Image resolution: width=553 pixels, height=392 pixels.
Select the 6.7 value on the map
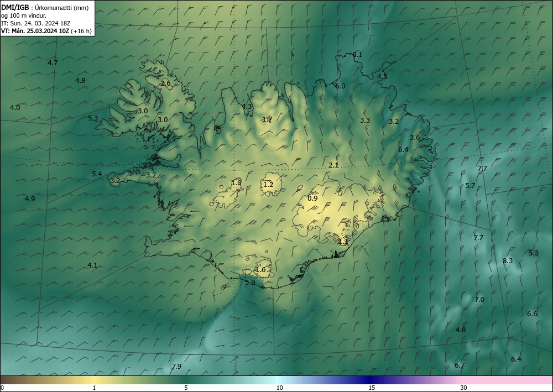coord(460,365)
